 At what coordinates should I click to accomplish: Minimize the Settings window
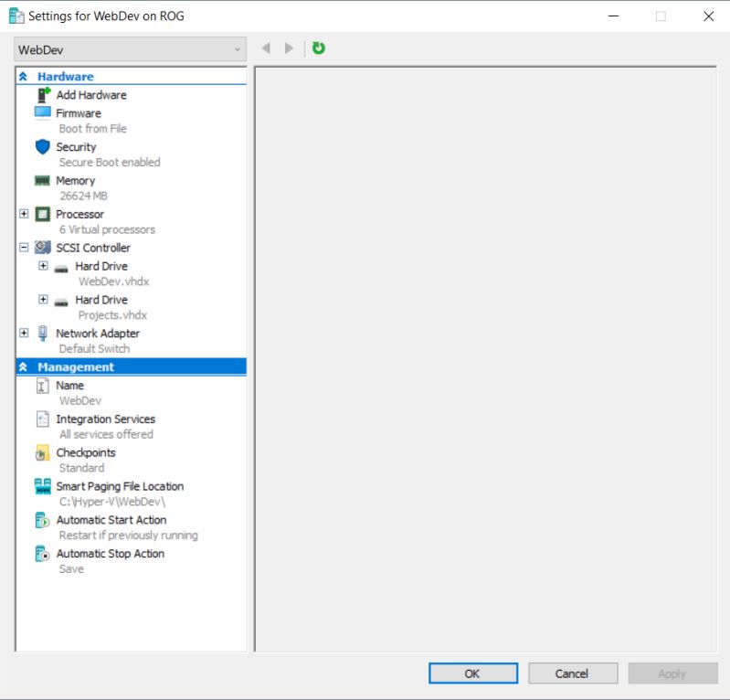click(x=614, y=16)
